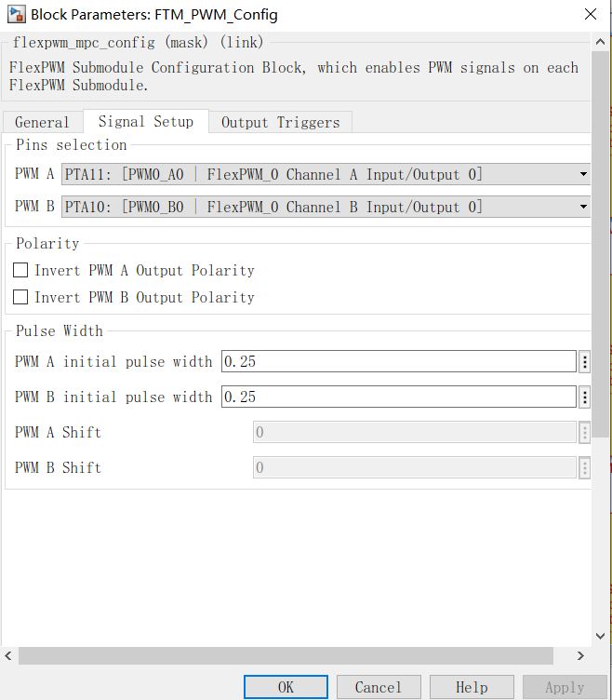
Task: Open options menu for PWM A initial pulse width
Action: 584,361
